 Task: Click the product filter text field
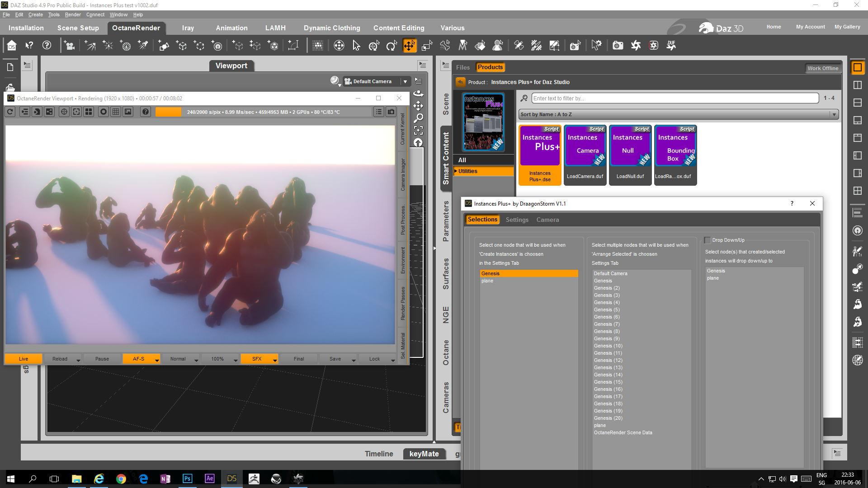coord(675,98)
